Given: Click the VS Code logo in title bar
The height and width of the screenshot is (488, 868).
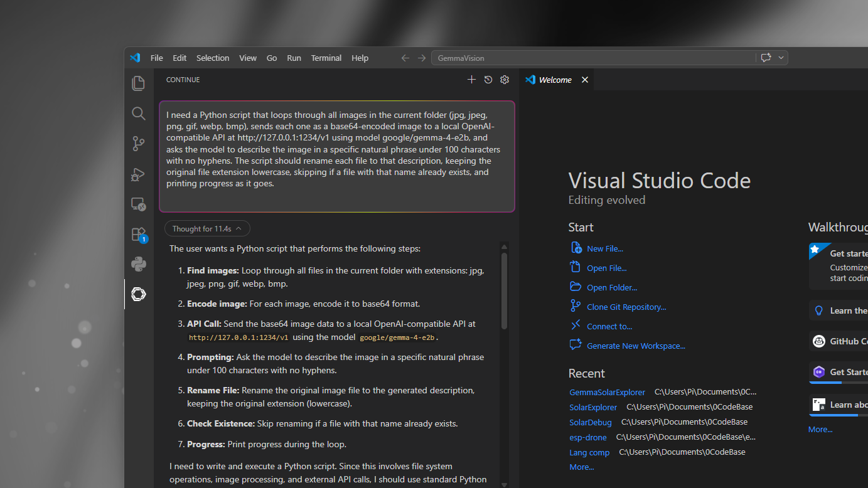Looking at the screenshot, I should (135, 58).
